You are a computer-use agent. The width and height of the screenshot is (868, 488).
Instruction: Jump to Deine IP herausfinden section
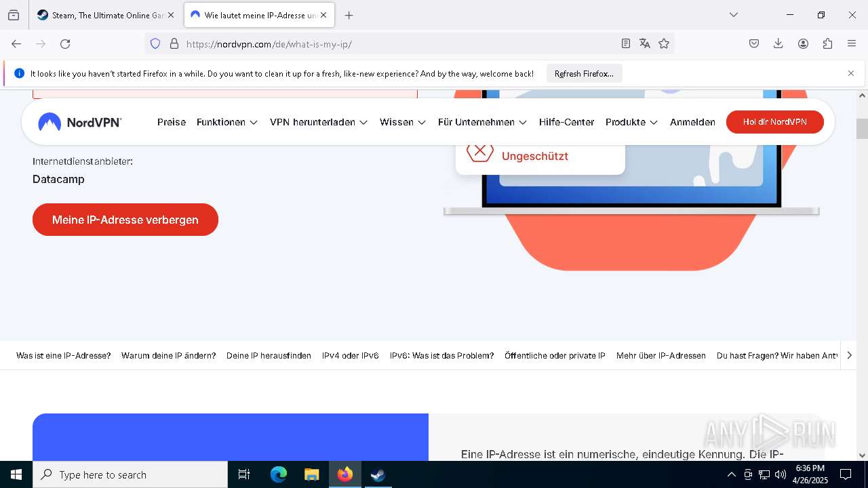point(269,355)
